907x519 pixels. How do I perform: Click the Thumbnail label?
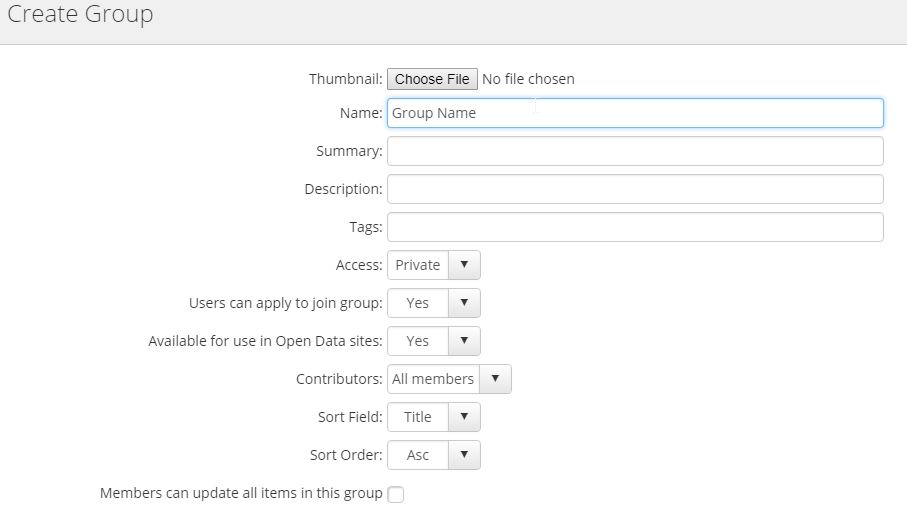coord(345,79)
